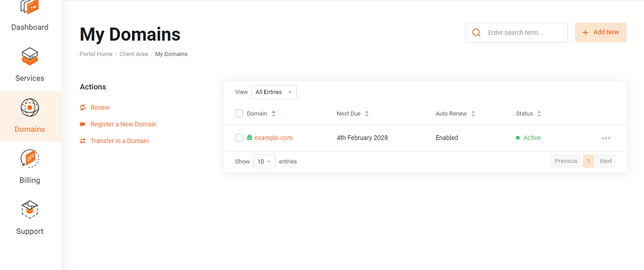Focus the Enter search term field
The width and height of the screenshot is (644, 270).
524,33
